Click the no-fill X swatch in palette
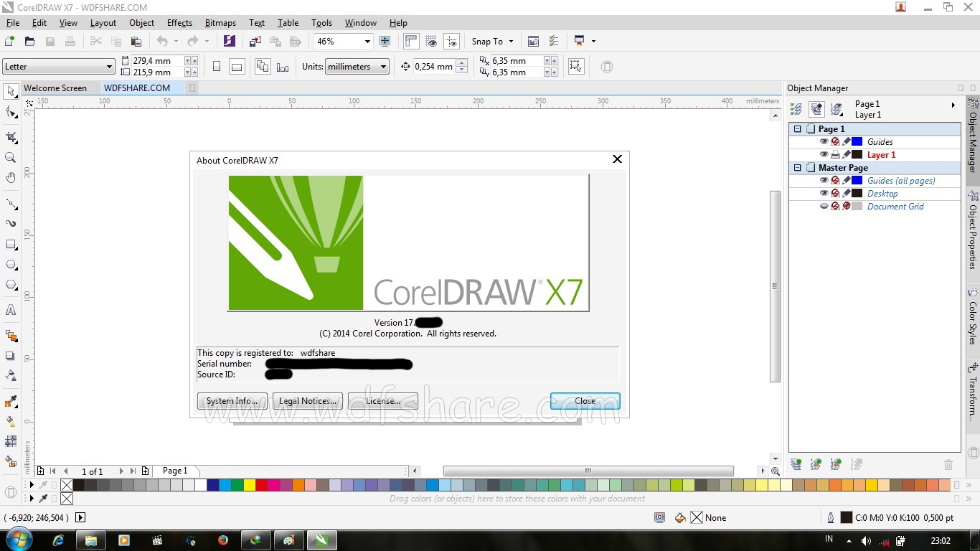This screenshot has width=980, height=551. coord(67,485)
